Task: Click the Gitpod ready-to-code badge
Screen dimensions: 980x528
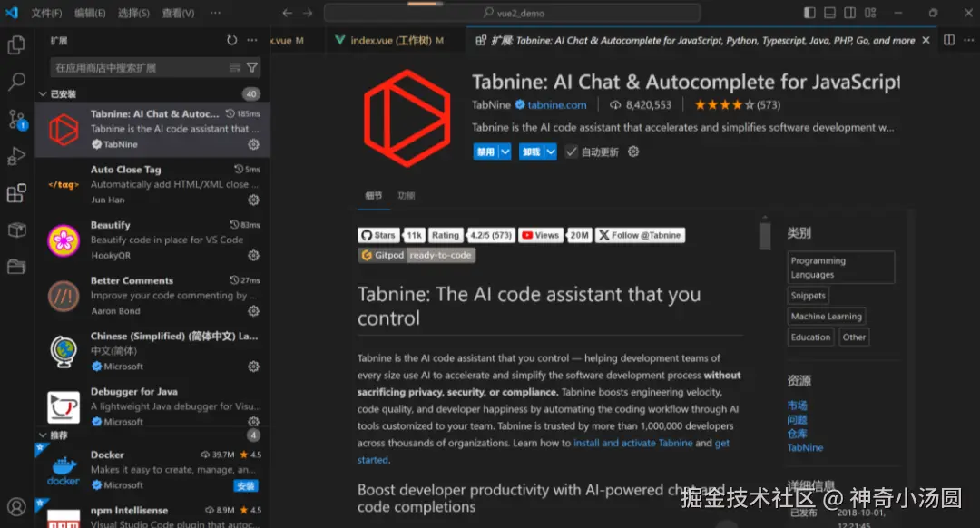Action: (416, 255)
